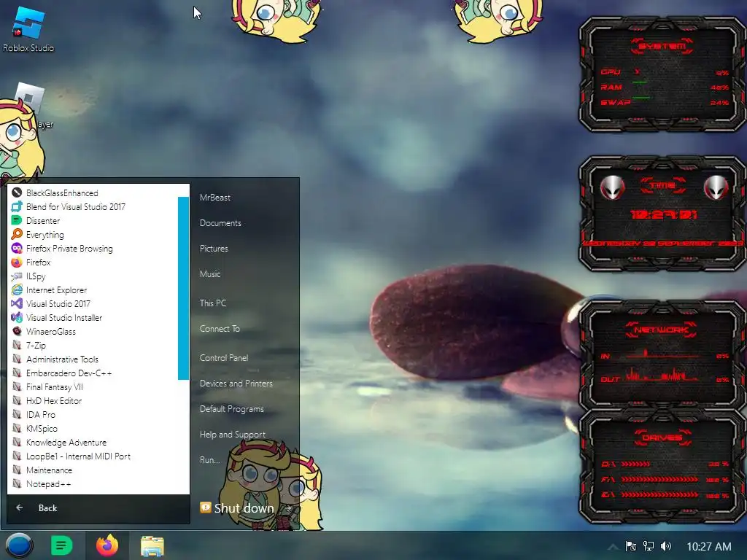The height and width of the screenshot is (560, 747).
Task: Open Pictures from the start menu
Action: coord(214,248)
